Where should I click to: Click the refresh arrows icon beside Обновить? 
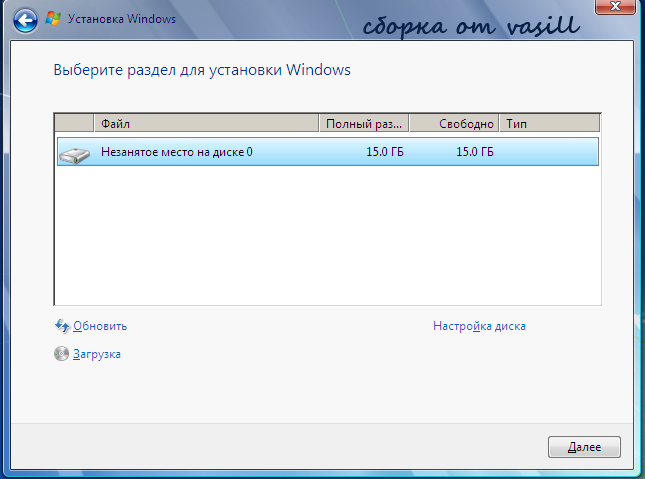tap(62, 326)
